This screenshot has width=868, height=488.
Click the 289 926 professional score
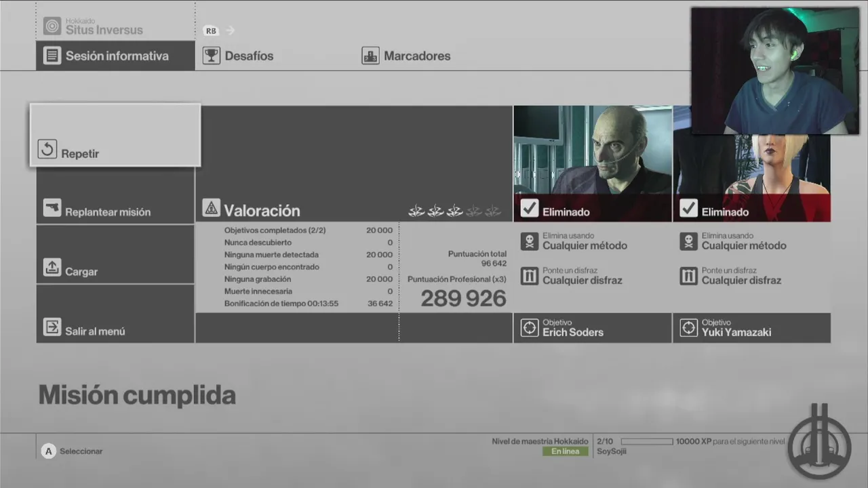[463, 298]
